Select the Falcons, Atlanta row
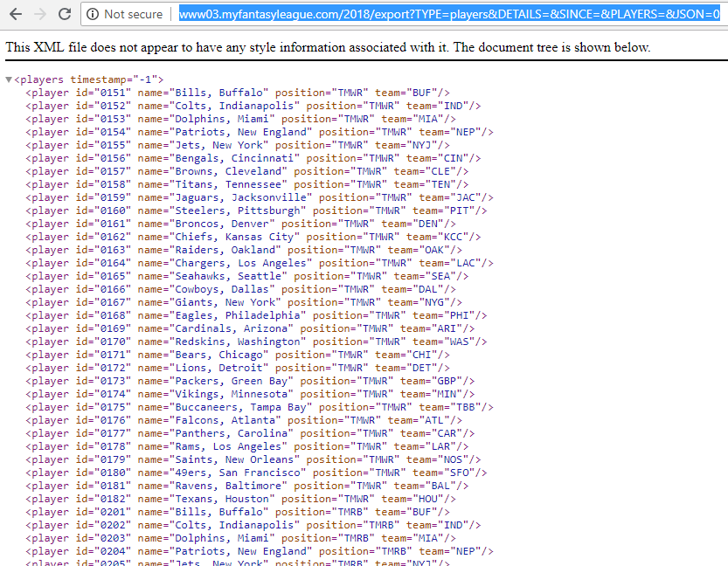 tap(244, 420)
